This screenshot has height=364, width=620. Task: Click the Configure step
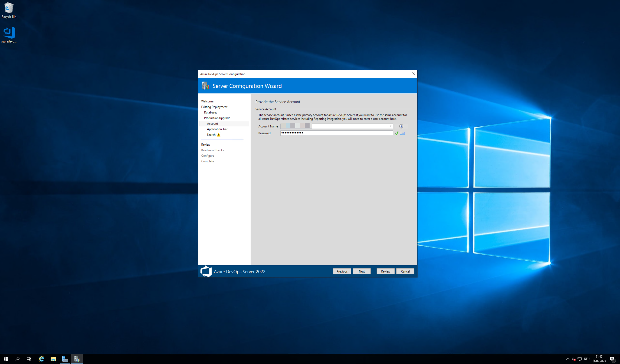coord(208,156)
